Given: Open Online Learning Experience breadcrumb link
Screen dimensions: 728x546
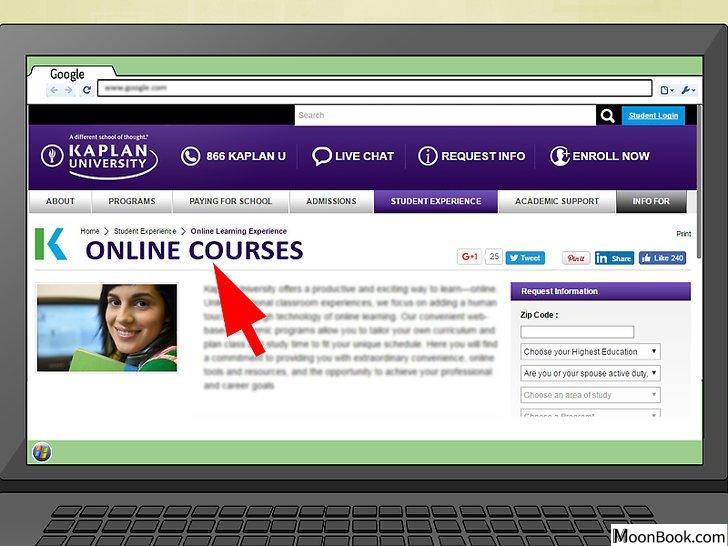Looking at the screenshot, I should (x=239, y=231).
